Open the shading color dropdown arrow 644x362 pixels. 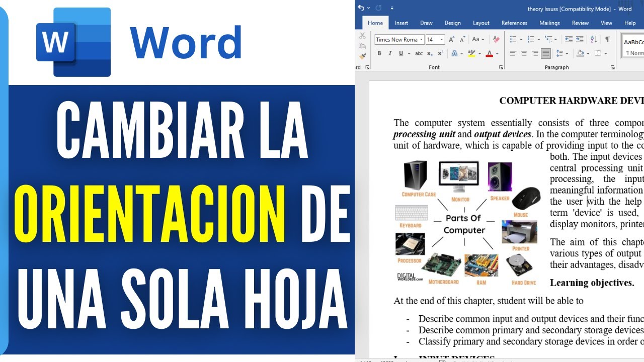pos(588,53)
